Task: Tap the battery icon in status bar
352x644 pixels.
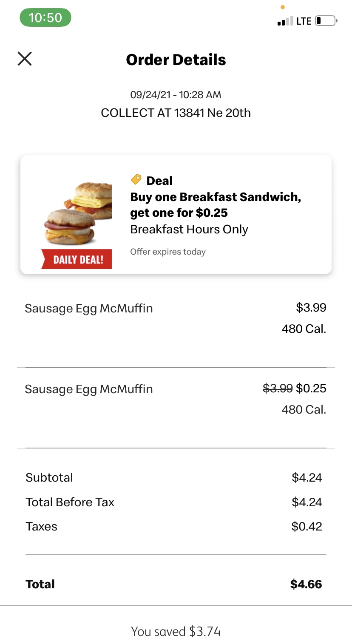Action: (326, 21)
